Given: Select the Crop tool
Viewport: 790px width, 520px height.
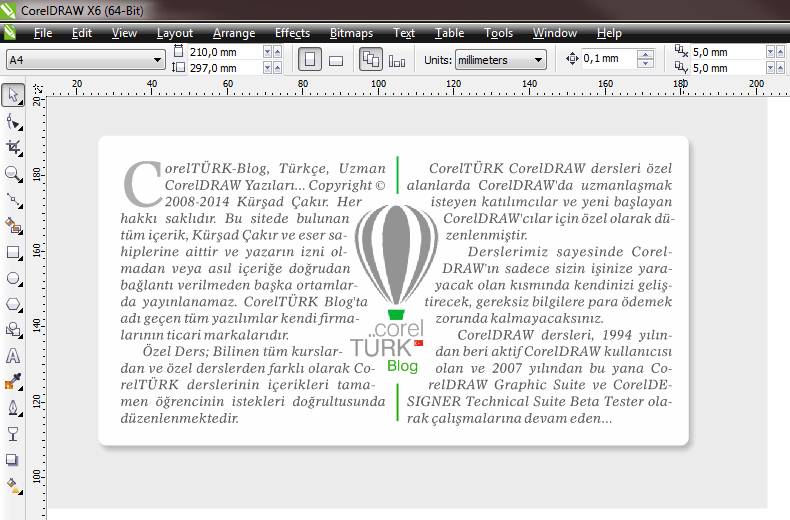Looking at the screenshot, I should (x=13, y=148).
